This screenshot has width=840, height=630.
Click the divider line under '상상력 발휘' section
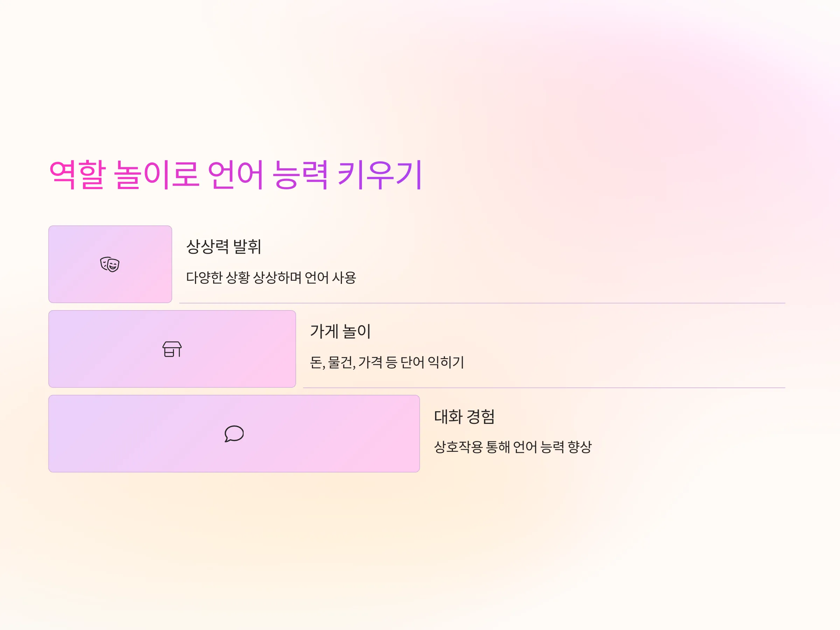482,303
